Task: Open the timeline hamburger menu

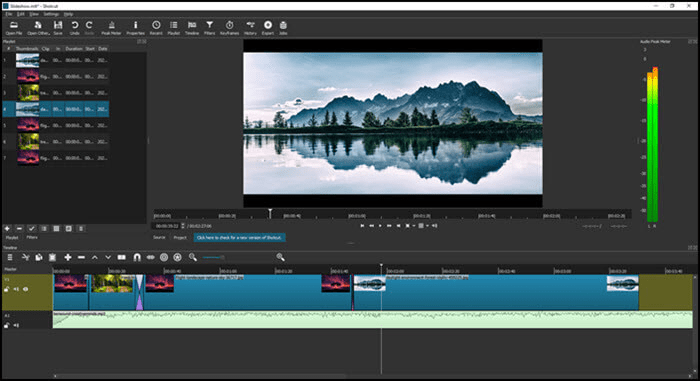Action: click(x=10, y=257)
